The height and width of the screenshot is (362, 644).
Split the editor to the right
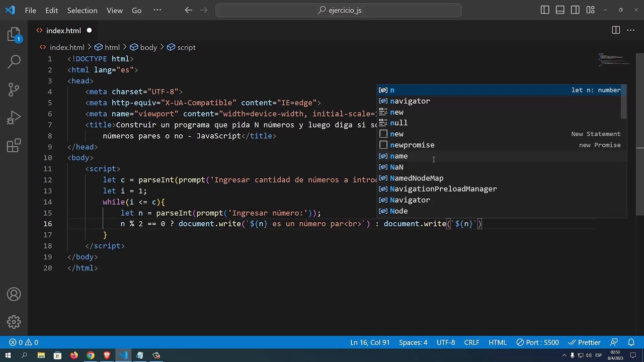[616, 30]
